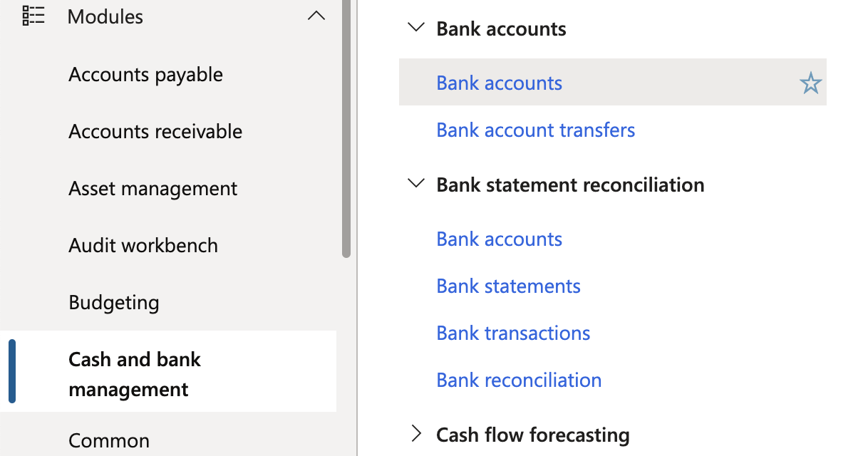The height and width of the screenshot is (456, 868).
Task: Collapse the Bank accounts group
Action: click(415, 28)
